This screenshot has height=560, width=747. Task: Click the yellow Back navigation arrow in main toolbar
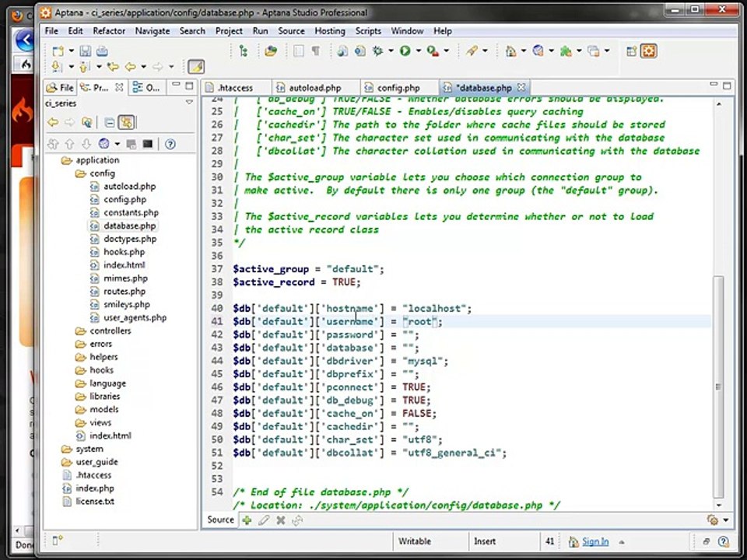pyautogui.click(x=130, y=67)
